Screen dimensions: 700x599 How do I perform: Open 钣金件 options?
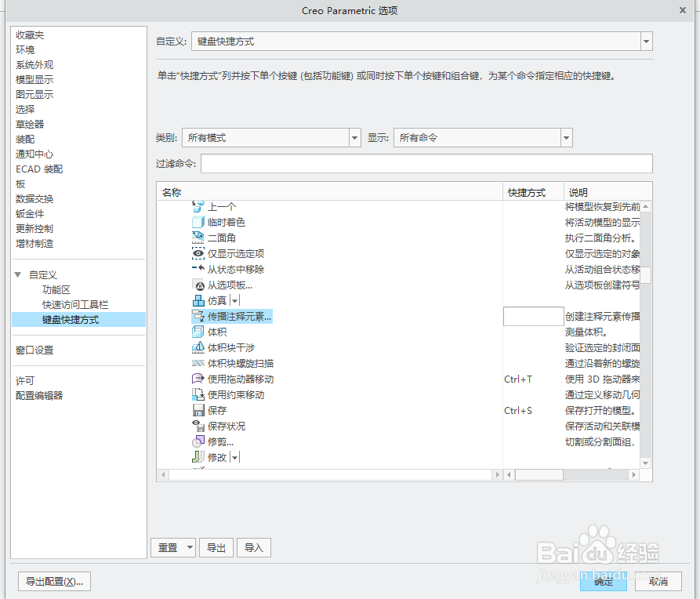[x=30, y=213]
